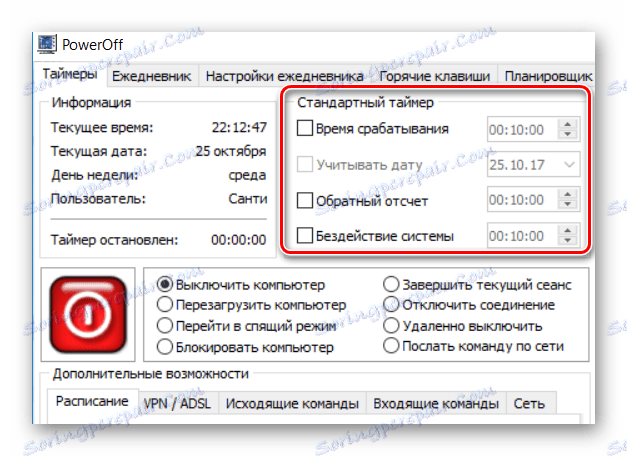Switch to Входящие команды tab
Screen dimensions: 627x456
point(436,404)
